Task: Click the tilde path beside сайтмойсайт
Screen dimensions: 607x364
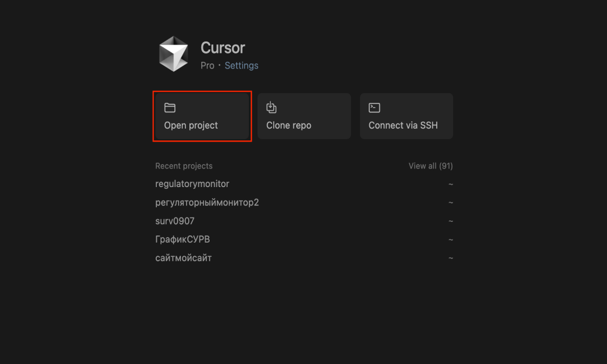Action: (x=451, y=258)
